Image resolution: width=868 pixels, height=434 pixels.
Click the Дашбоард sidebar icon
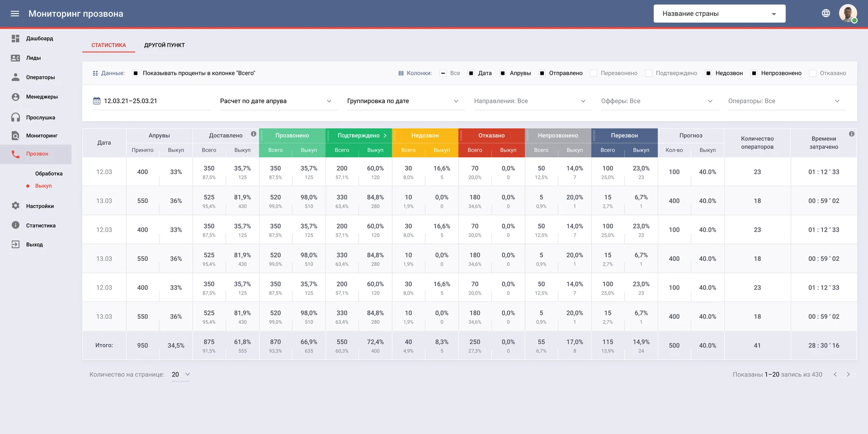tap(15, 38)
